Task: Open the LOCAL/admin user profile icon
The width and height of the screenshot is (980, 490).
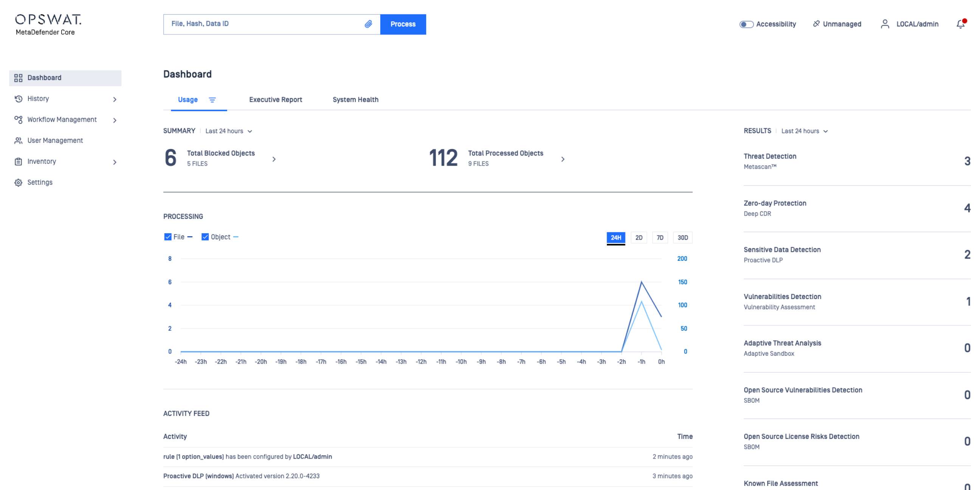Action: [x=885, y=24]
